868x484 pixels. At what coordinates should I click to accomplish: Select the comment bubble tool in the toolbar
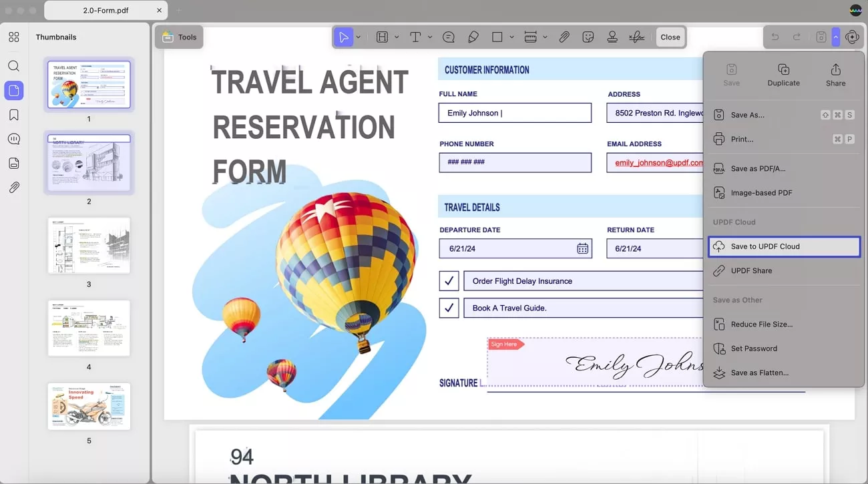[x=449, y=37]
